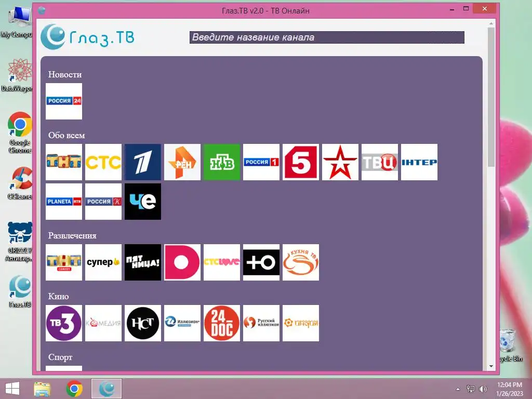The width and height of the screenshot is (532, 399).
Task: Select the CCleaner desktop shortcut
Action: [x=20, y=183]
